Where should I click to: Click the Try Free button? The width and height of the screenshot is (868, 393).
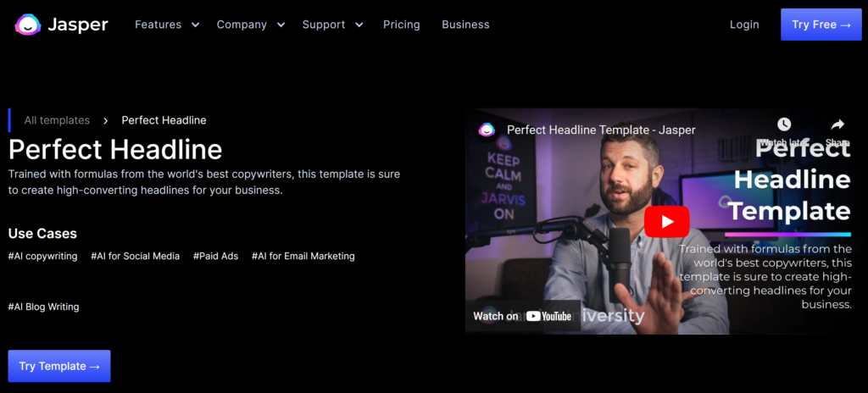(821, 25)
